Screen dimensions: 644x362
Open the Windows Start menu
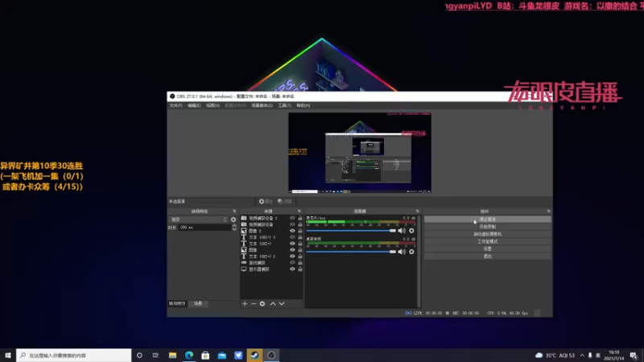(x=8, y=355)
